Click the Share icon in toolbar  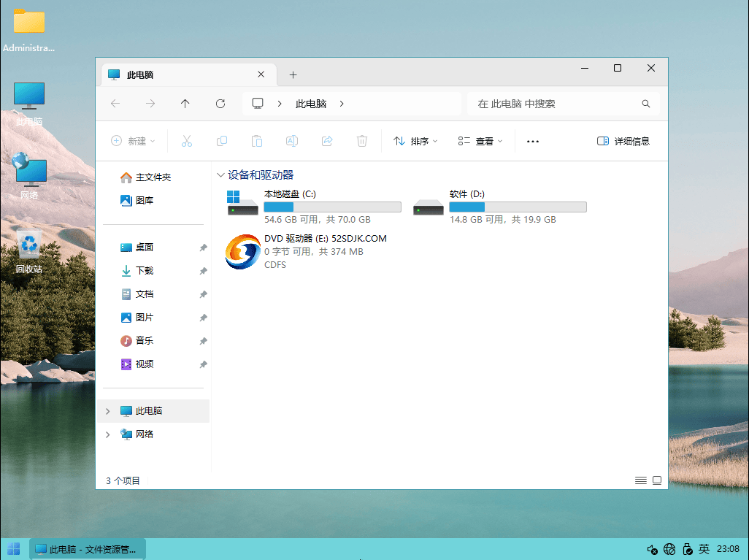click(x=327, y=141)
